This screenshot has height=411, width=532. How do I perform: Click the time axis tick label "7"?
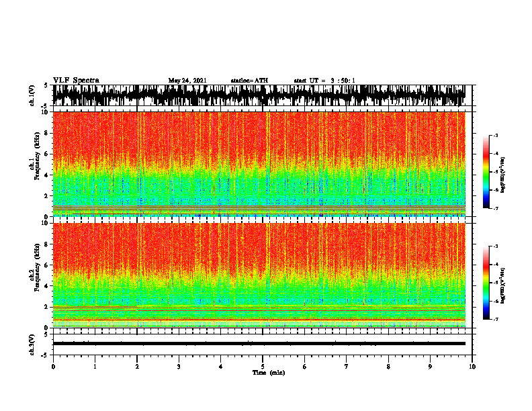click(x=347, y=367)
